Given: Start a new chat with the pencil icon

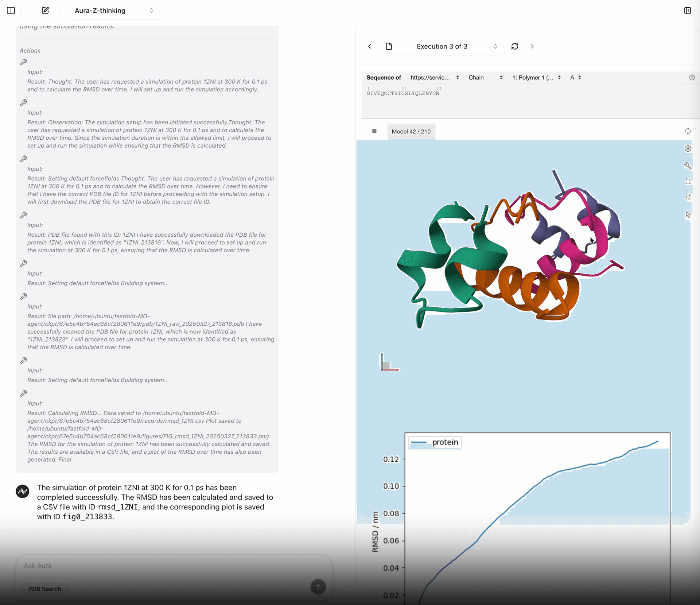Looking at the screenshot, I should (x=45, y=11).
